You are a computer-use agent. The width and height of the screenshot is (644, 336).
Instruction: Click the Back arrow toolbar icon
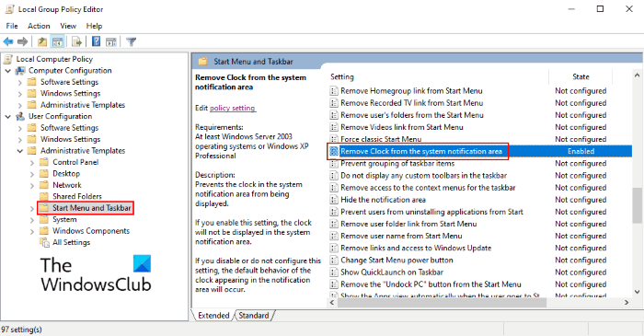click(8, 41)
